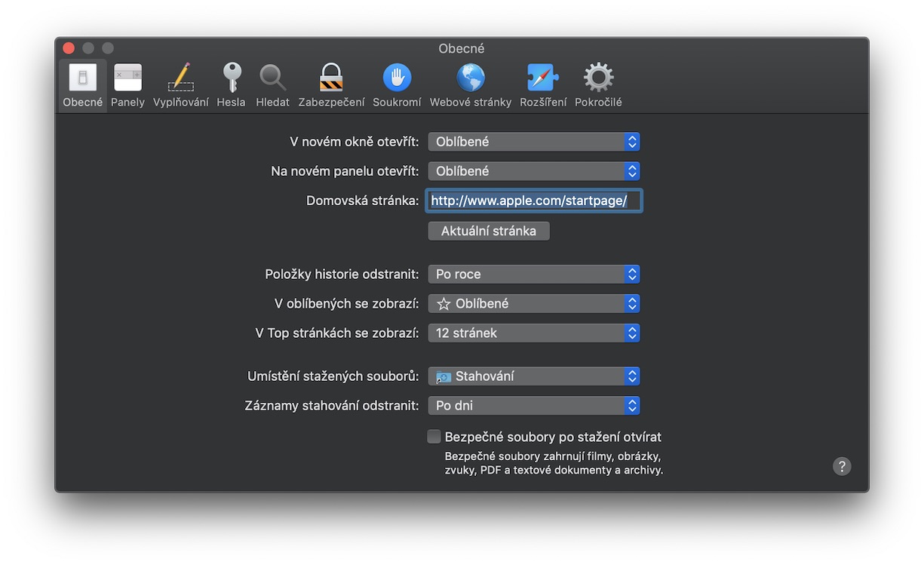Click the Domovská stránka label
The width and height of the screenshot is (924, 565).
click(362, 201)
